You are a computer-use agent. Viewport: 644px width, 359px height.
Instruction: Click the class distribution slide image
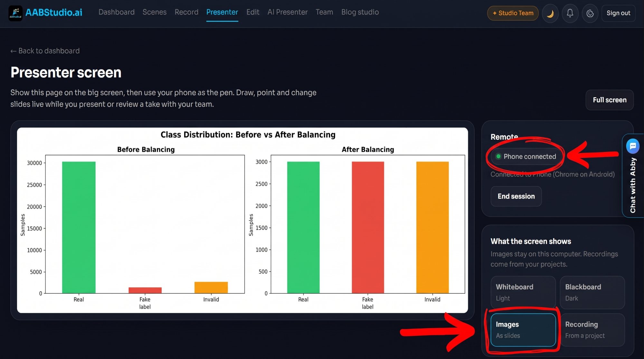(242, 220)
